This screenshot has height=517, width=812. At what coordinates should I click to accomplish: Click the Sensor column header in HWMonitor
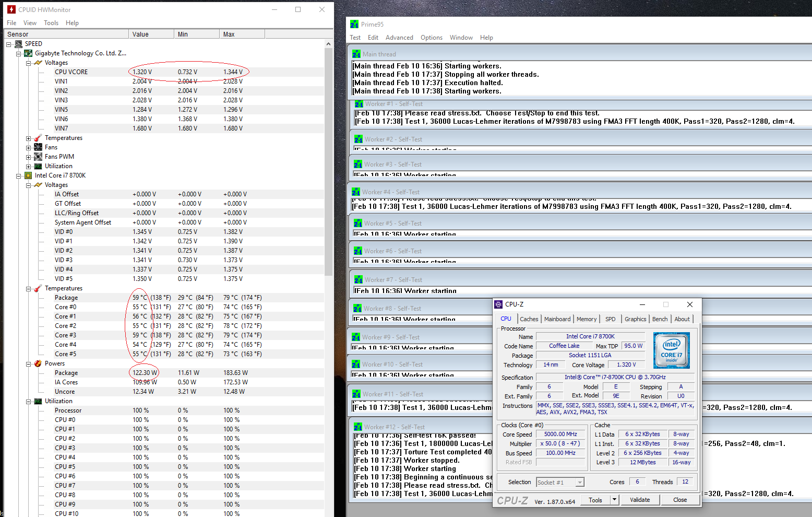click(x=66, y=34)
